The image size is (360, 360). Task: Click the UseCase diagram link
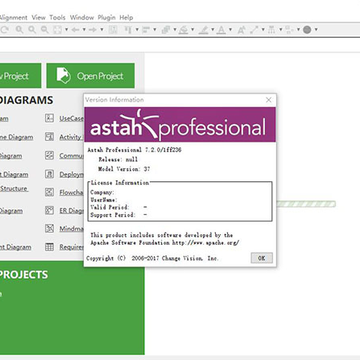pyautogui.click(x=71, y=118)
